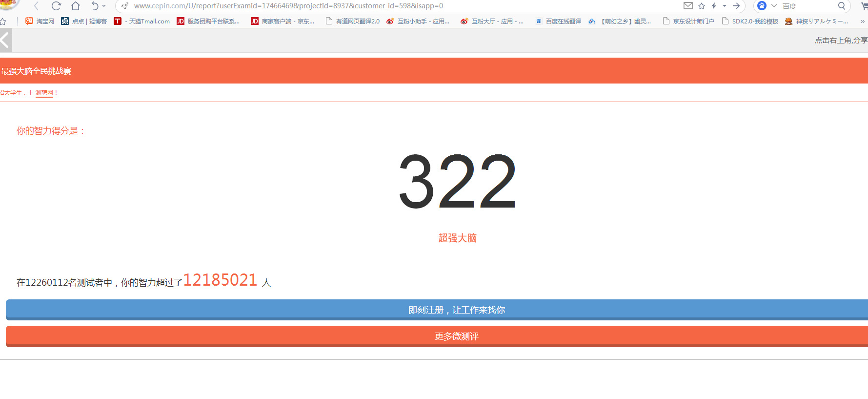Click the 12185021 surpassed count
The image size is (868, 399).
(x=220, y=280)
